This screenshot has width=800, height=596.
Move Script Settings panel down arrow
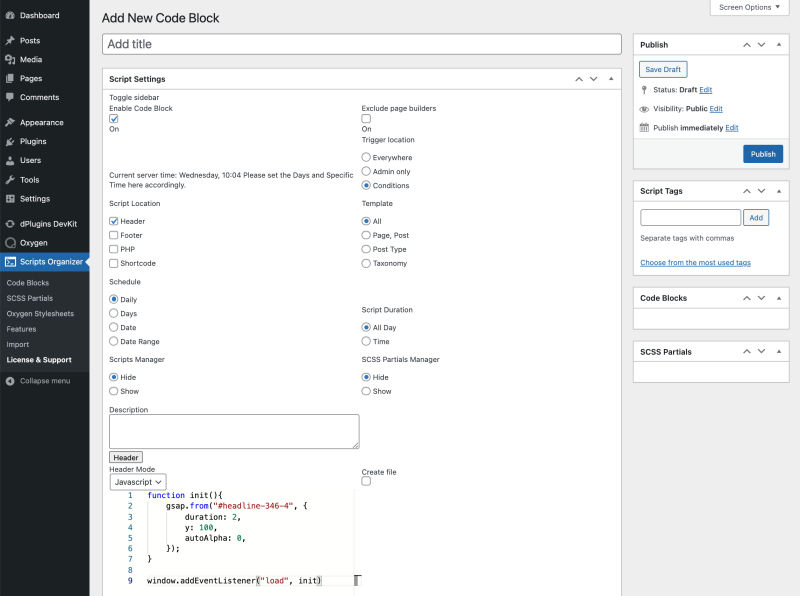click(x=593, y=79)
